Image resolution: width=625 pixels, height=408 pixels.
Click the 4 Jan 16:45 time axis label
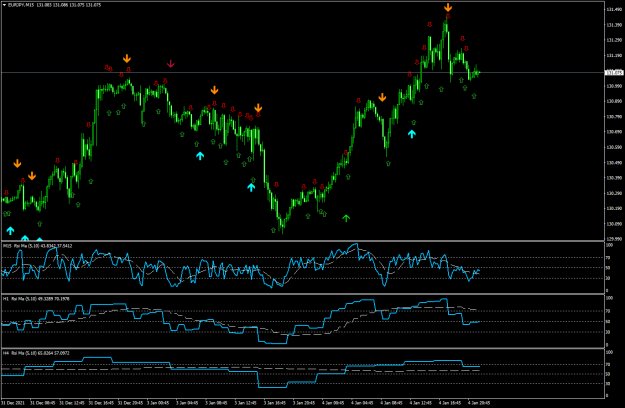[x=450, y=403]
